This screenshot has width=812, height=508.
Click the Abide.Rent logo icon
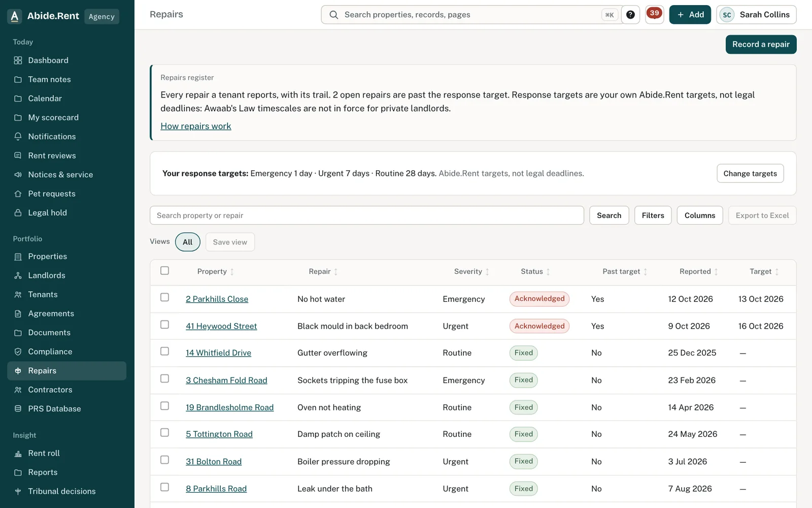tap(15, 16)
